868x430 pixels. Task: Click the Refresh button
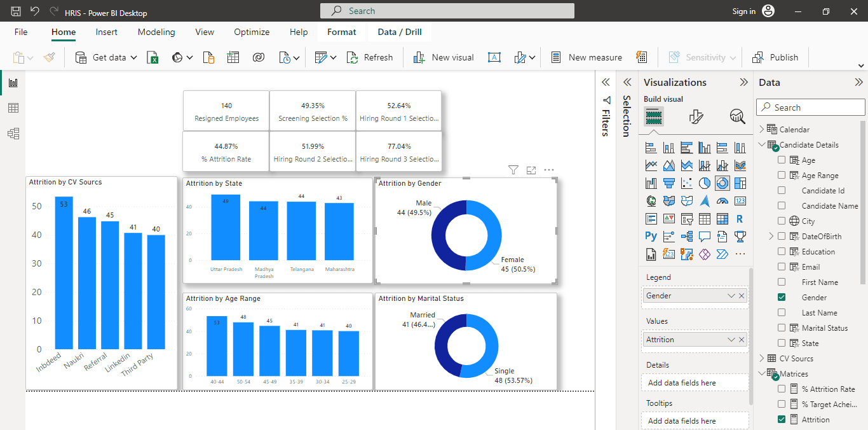370,58
